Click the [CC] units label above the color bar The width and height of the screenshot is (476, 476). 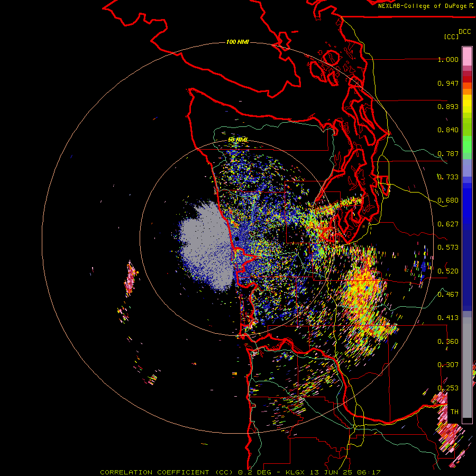[x=451, y=36]
